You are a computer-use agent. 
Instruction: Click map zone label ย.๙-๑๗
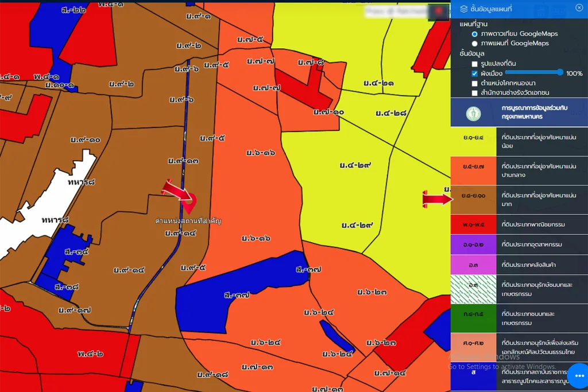point(75,310)
